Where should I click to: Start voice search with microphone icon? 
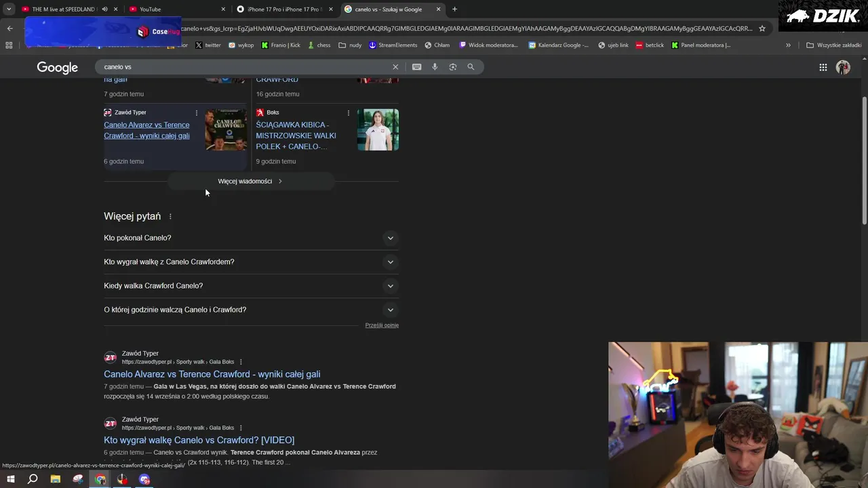coord(435,67)
